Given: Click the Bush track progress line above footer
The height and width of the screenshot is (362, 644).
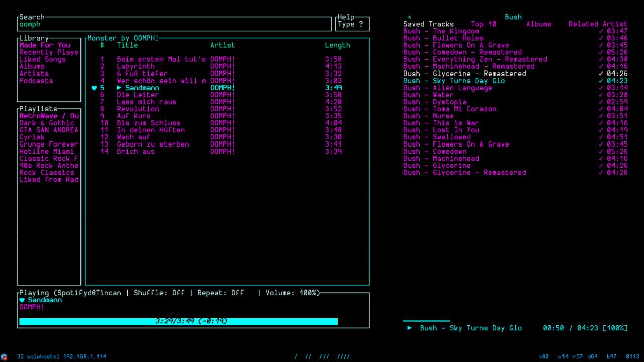Looking at the screenshot, I should [426, 321].
